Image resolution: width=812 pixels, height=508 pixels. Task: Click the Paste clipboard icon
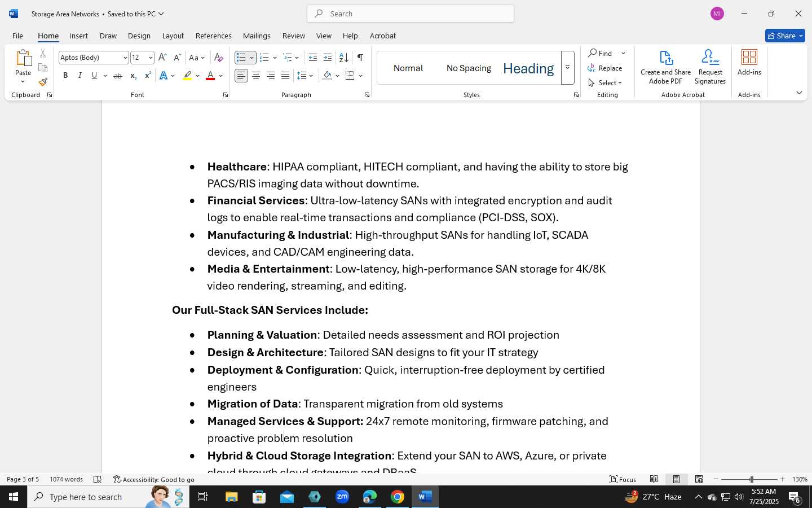[x=23, y=58]
